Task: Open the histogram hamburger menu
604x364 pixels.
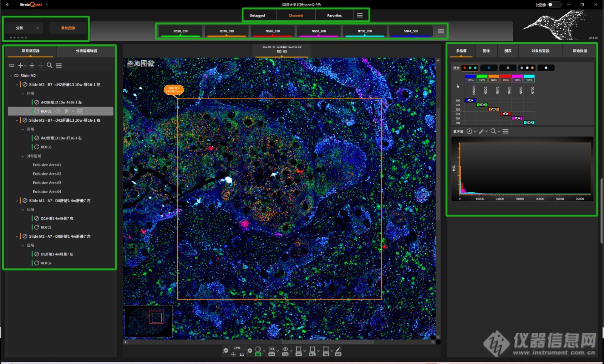Action: tap(505, 131)
